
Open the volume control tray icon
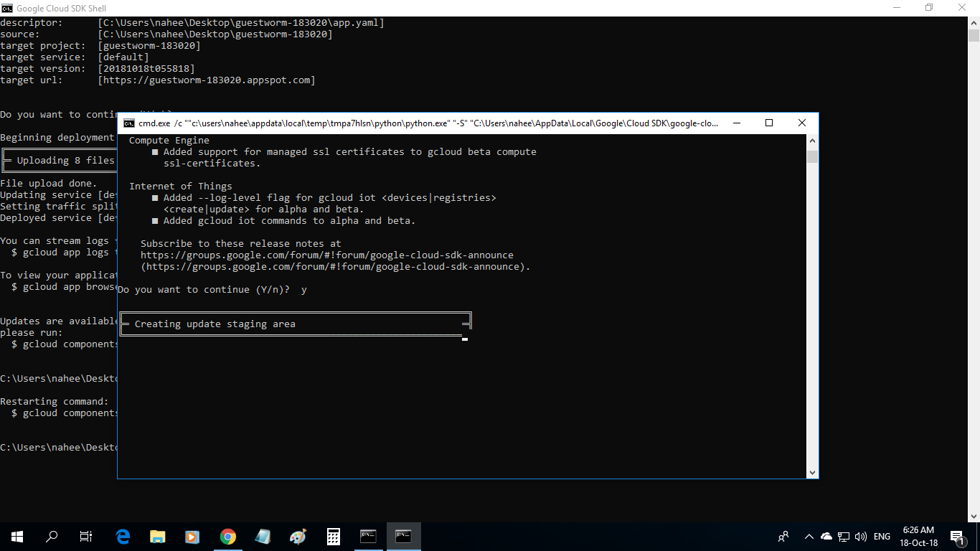pos(861,537)
